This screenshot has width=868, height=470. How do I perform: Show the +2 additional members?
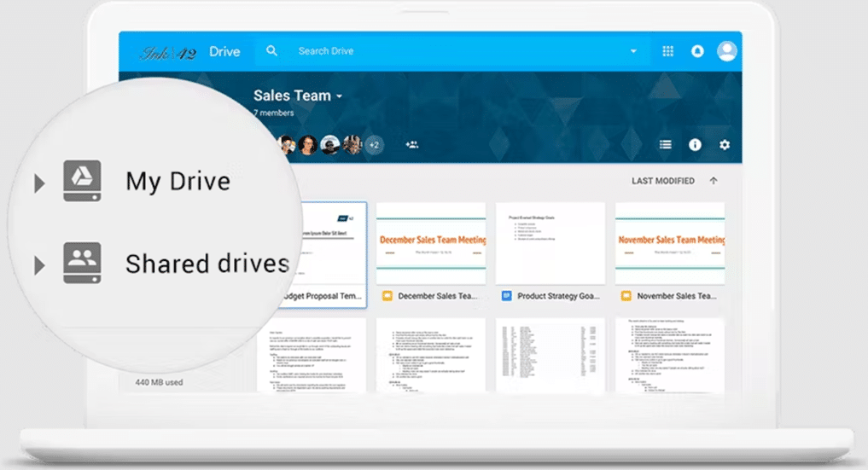pyautogui.click(x=374, y=145)
